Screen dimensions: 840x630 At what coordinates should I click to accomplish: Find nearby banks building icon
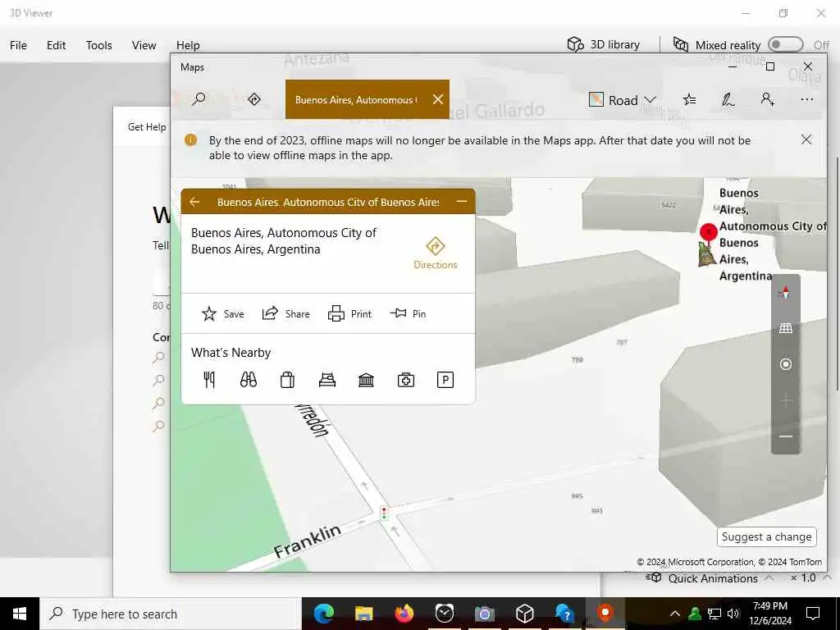[367, 380]
